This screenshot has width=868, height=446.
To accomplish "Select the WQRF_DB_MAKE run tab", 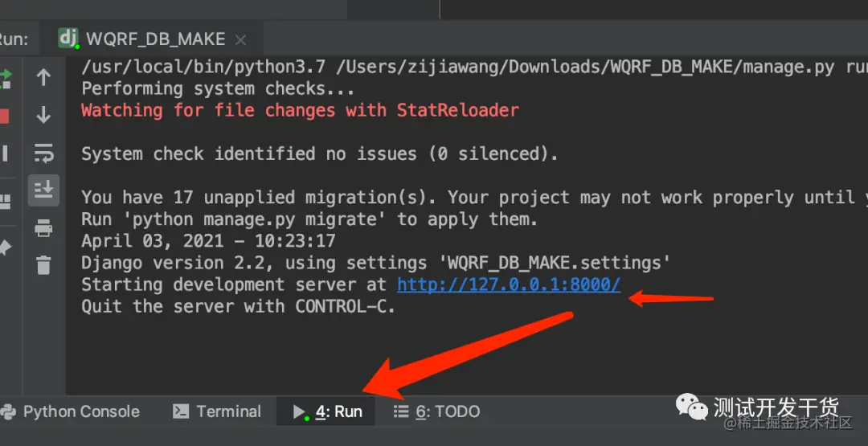I will click(152, 39).
